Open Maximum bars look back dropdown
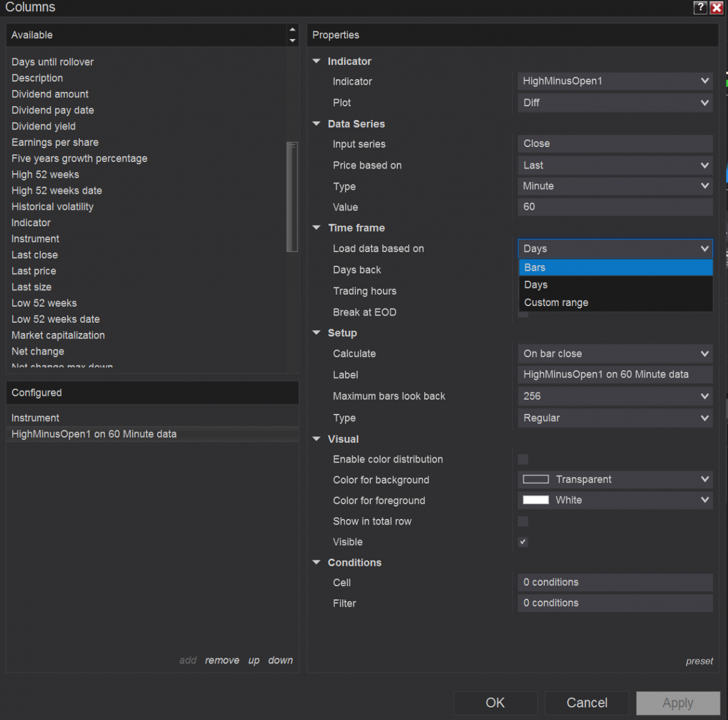728x720 pixels. (x=615, y=396)
